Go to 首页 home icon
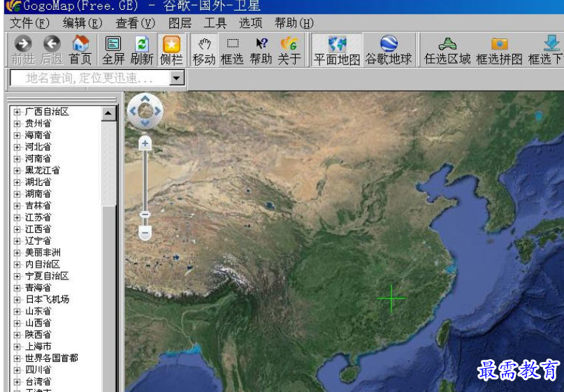The image size is (564, 392). [80, 50]
